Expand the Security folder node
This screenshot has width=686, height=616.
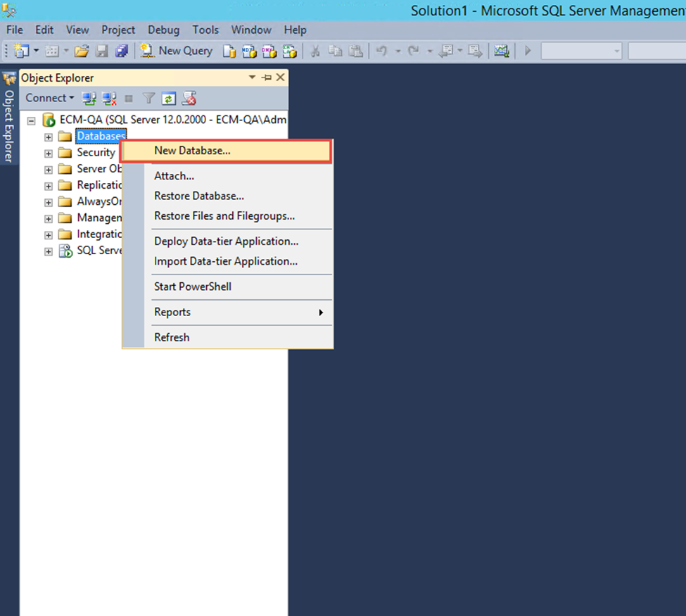pos(49,153)
